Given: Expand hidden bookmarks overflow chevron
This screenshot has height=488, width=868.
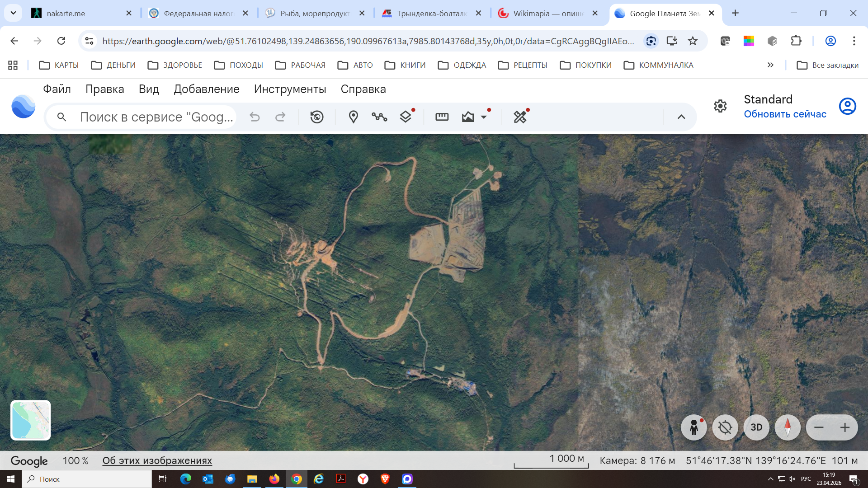Looking at the screenshot, I should coord(770,65).
